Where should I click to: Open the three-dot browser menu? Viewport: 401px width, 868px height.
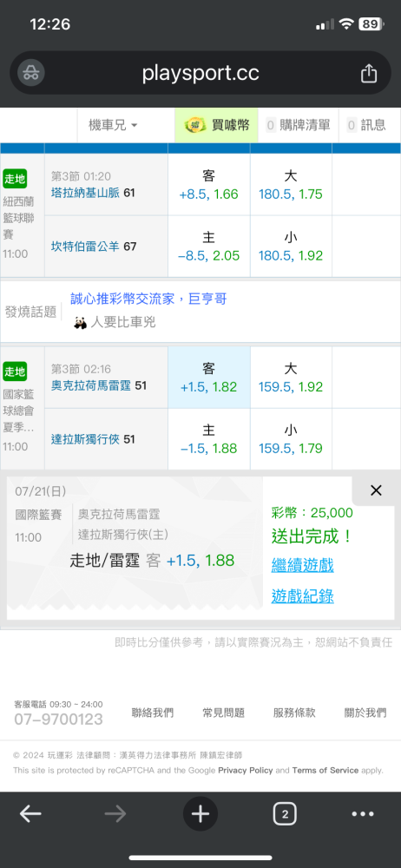pyautogui.click(x=363, y=814)
